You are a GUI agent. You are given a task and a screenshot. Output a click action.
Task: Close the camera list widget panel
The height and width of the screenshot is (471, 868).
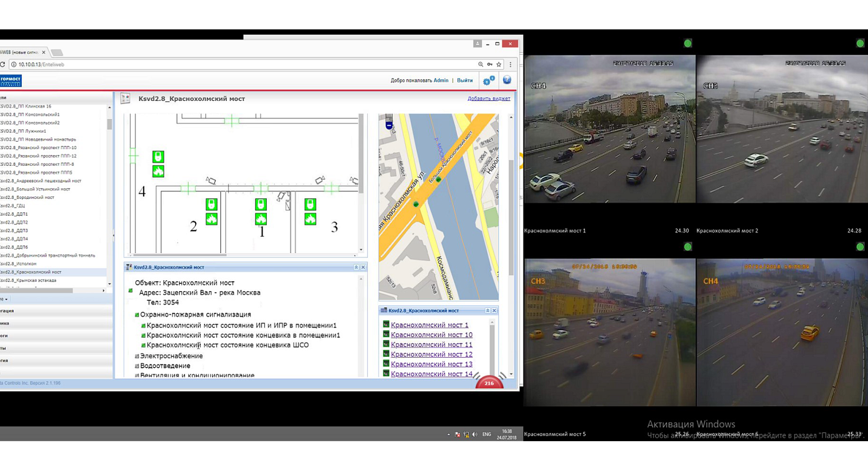pyautogui.click(x=494, y=311)
